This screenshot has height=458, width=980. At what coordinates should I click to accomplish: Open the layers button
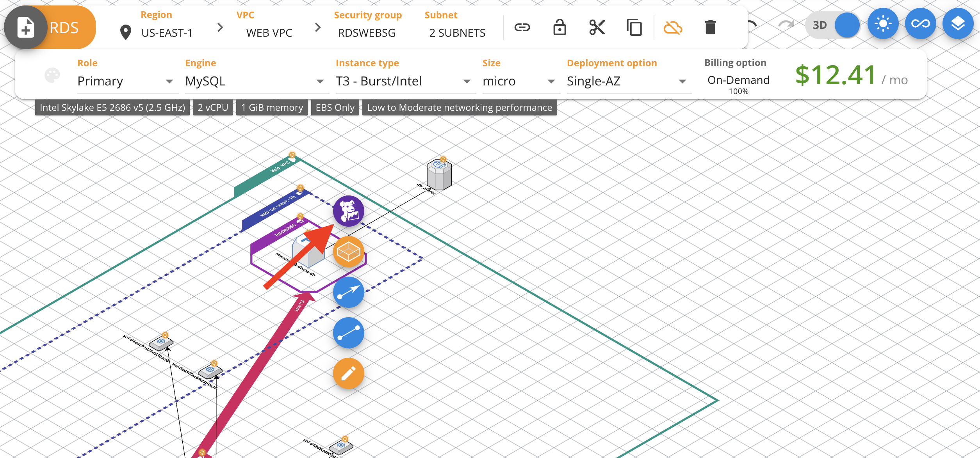(x=958, y=24)
